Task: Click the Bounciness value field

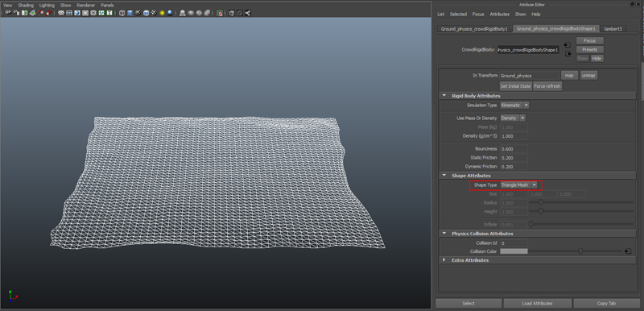Action: (514, 149)
